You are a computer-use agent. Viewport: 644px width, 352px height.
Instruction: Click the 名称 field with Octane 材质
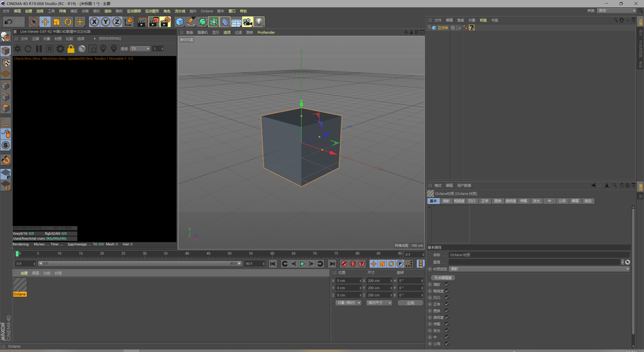coord(539,255)
